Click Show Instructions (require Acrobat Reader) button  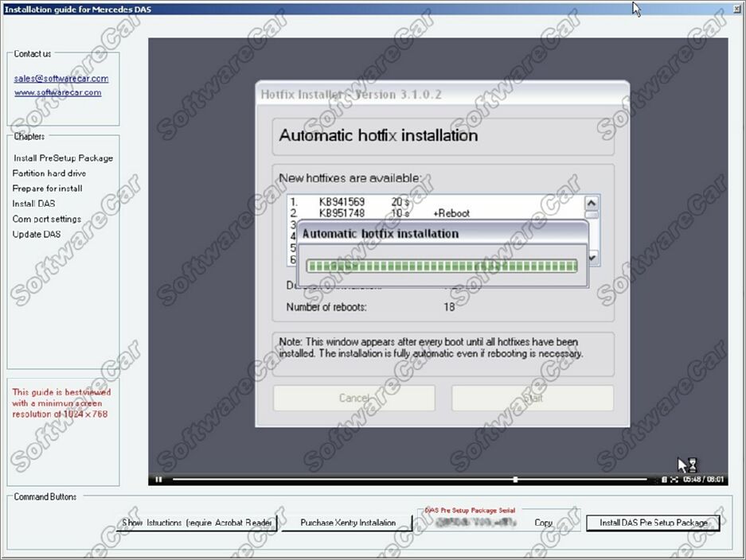pyautogui.click(x=197, y=523)
